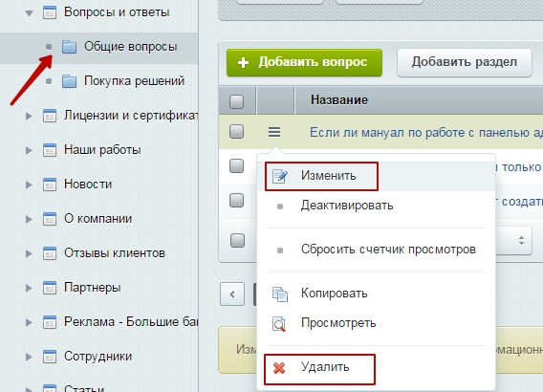Click the folder icon of Общие вопросы
Image resolution: width=543 pixels, height=392 pixels.
coord(69,47)
